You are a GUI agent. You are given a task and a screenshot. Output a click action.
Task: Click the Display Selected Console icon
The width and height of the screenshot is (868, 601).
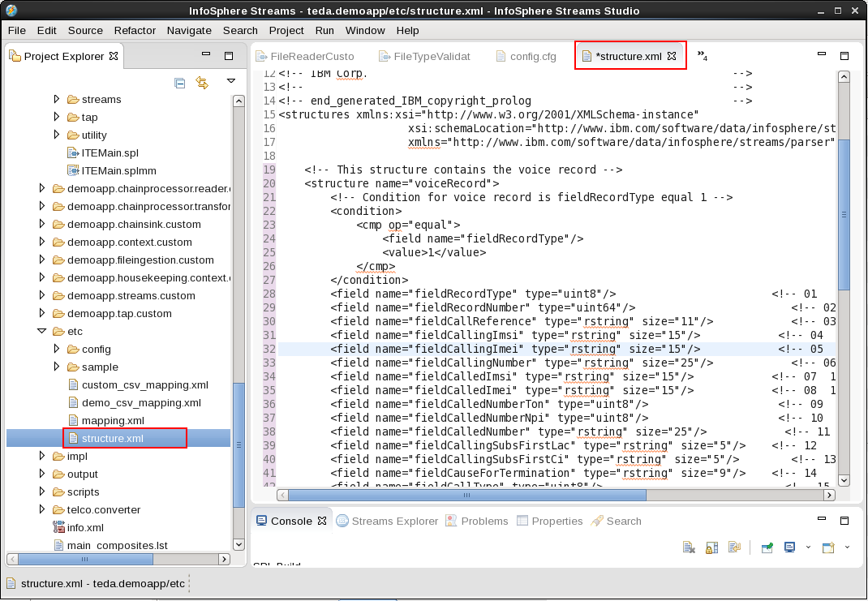click(x=789, y=547)
